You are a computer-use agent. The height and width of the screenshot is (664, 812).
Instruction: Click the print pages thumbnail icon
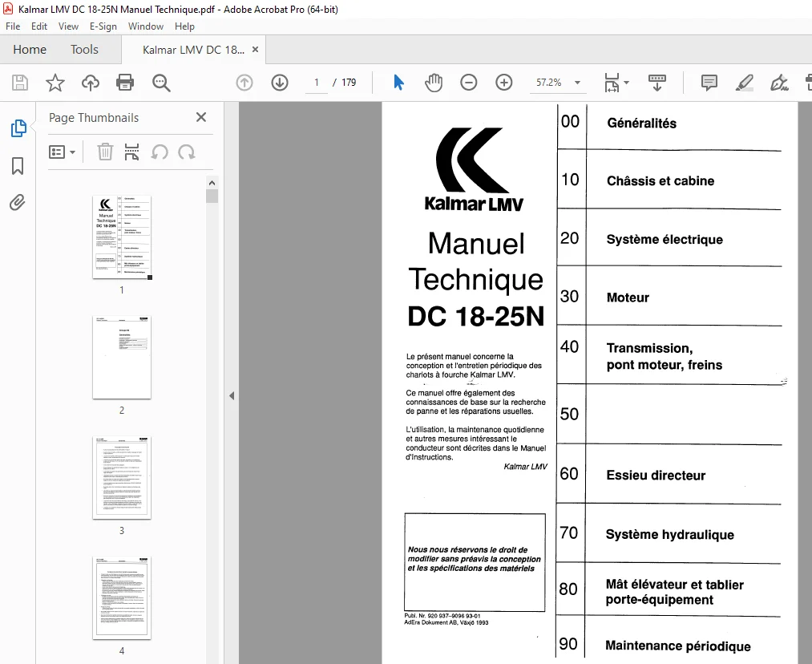click(x=131, y=152)
